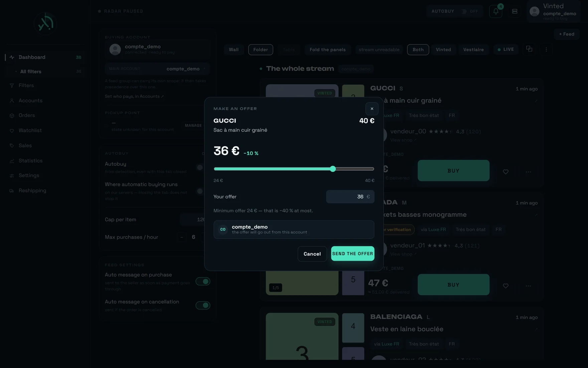Open Balenciaga item main thumbnail
The width and height of the screenshot is (588, 368).
tap(302, 337)
